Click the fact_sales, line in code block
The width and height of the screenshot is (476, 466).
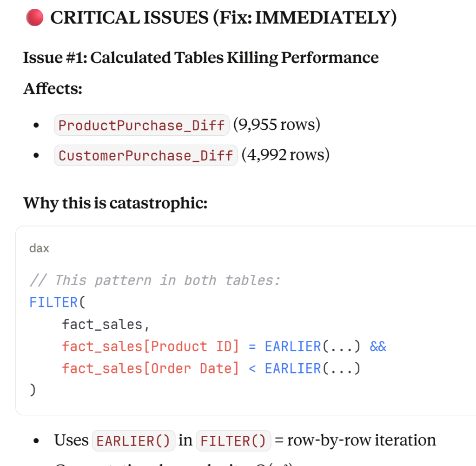click(106, 324)
